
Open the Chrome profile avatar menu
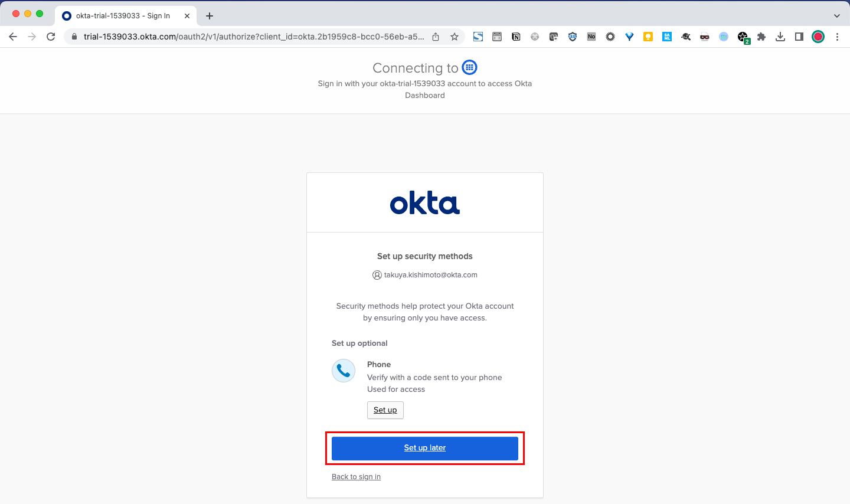point(818,37)
